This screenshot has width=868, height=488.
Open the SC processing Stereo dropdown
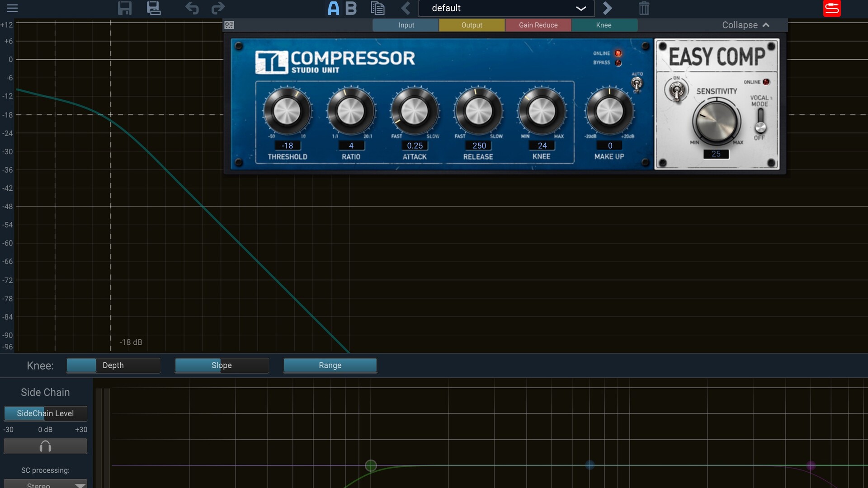tap(45, 484)
